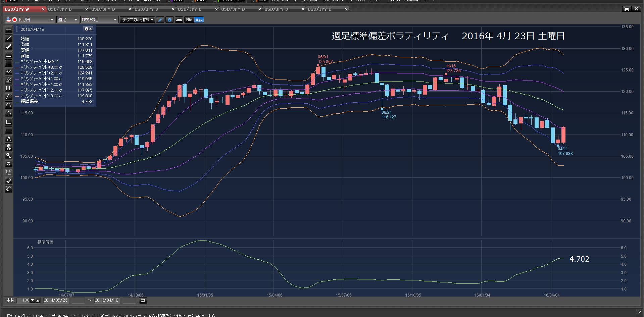
Task: Click the clock return tool
Action: pyautogui.click(x=9, y=155)
